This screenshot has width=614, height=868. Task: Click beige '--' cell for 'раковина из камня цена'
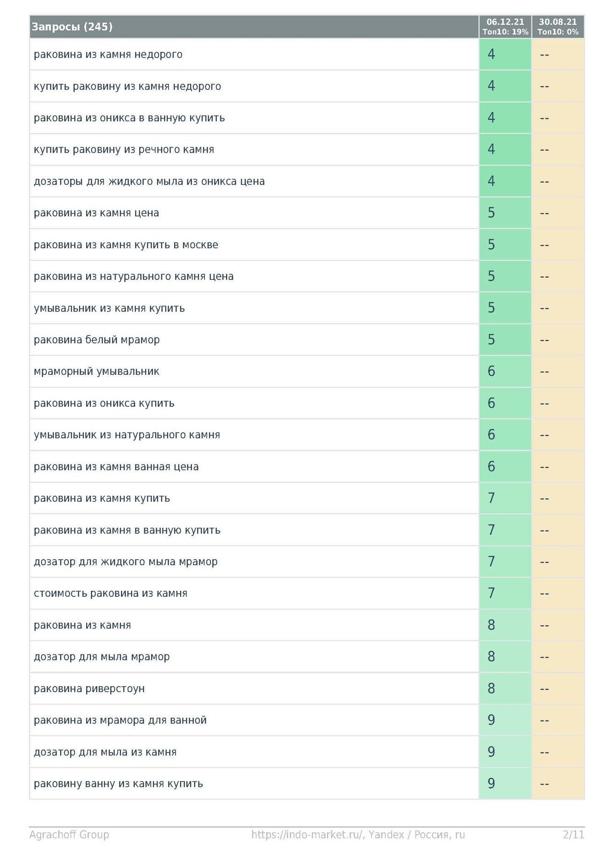pos(558,213)
